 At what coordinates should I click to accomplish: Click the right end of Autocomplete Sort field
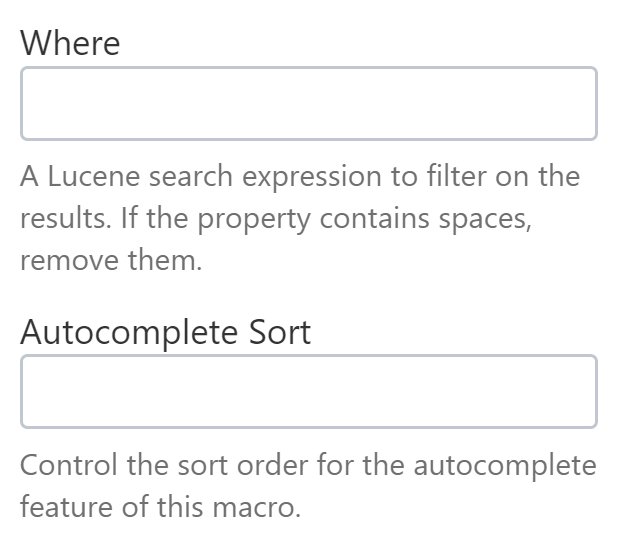[x=586, y=391]
